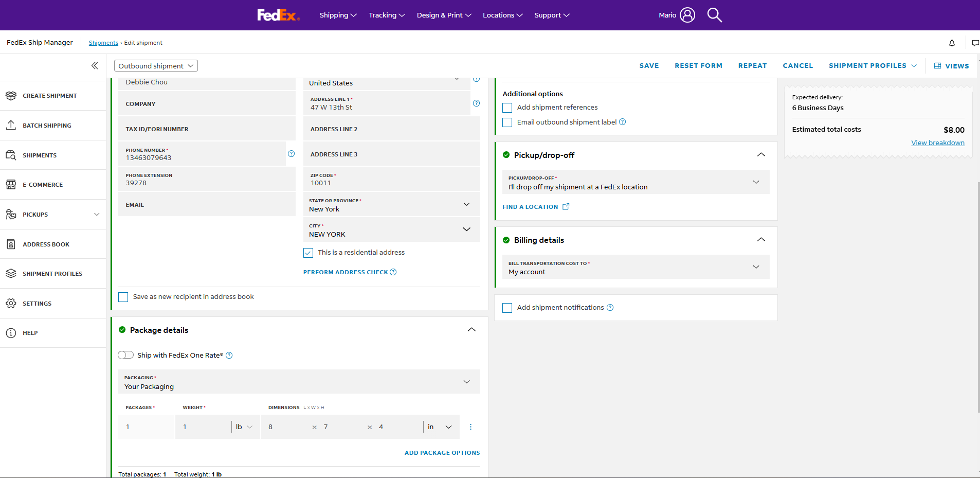Image resolution: width=980 pixels, height=478 pixels.
Task: Toggle Ship with FedEx One Rate switch
Action: point(125,355)
